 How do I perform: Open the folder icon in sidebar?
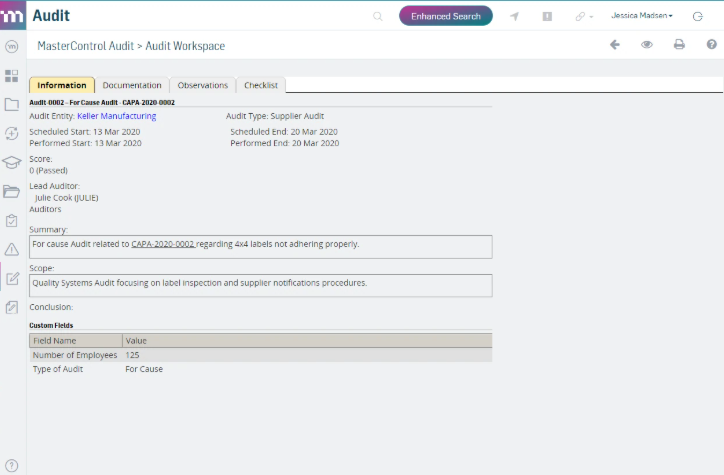[x=12, y=104]
